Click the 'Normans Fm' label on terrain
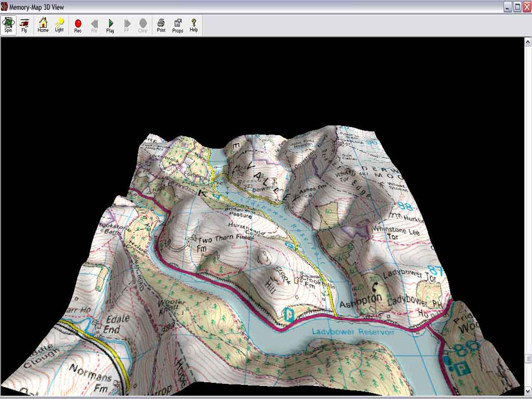Image resolution: width=532 pixels, height=399 pixels. tap(90, 378)
